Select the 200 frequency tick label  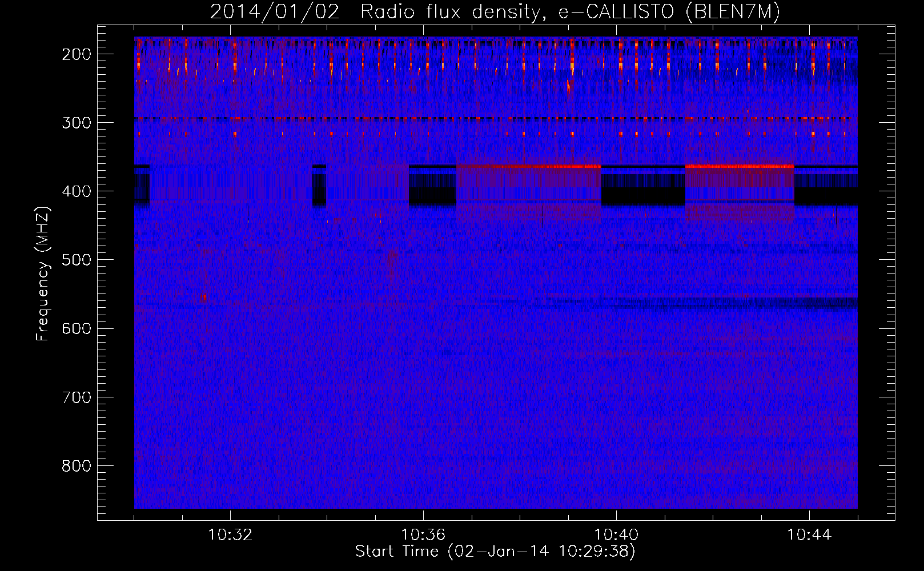77,54
